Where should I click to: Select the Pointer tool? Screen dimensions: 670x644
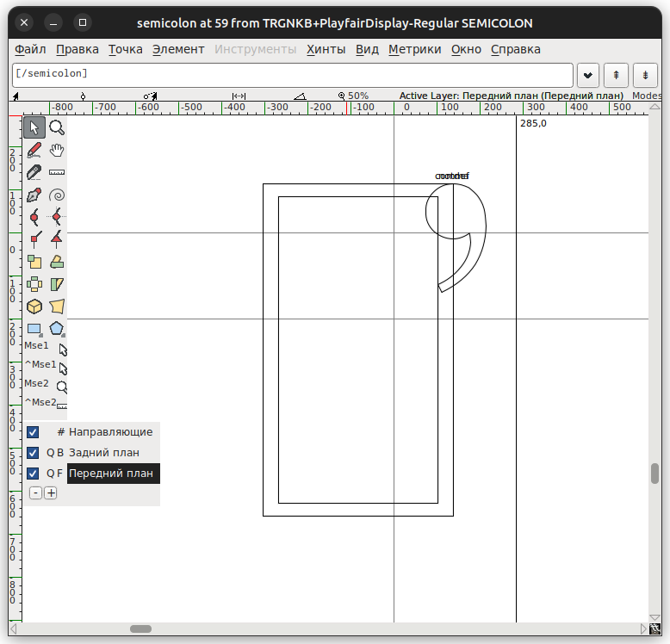(x=34, y=128)
